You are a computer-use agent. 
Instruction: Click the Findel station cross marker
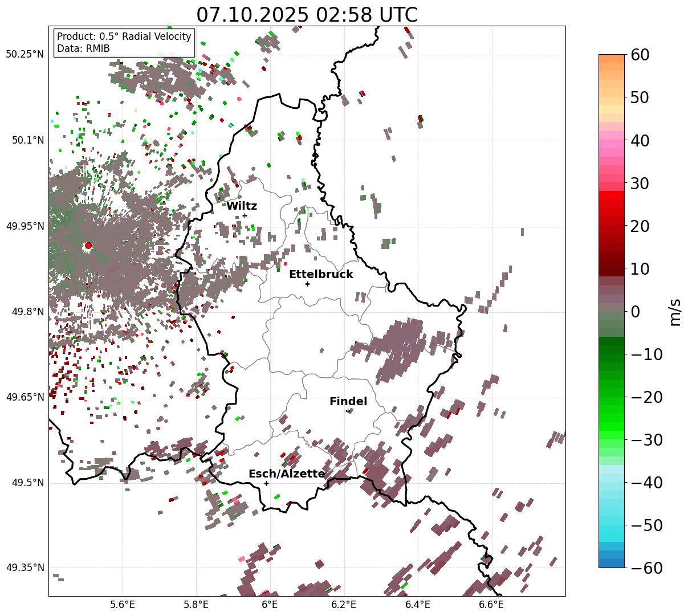(x=348, y=411)
